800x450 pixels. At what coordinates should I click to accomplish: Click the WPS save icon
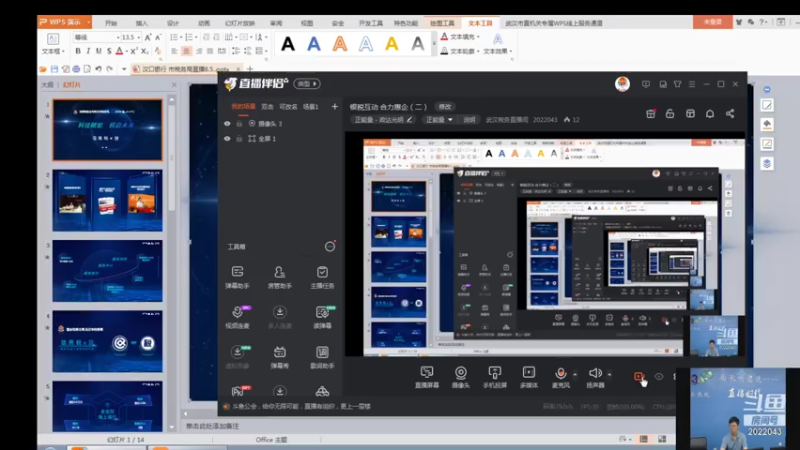tap(54, 68)
